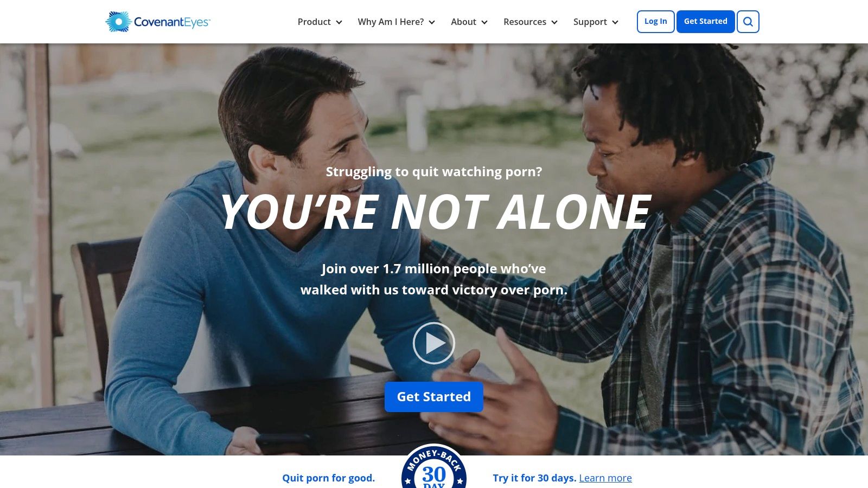This screenshot has width=868, height=488.
Task: Click the Covenant Eyes sunburst logo icon
Action: [x=118, y=22]
